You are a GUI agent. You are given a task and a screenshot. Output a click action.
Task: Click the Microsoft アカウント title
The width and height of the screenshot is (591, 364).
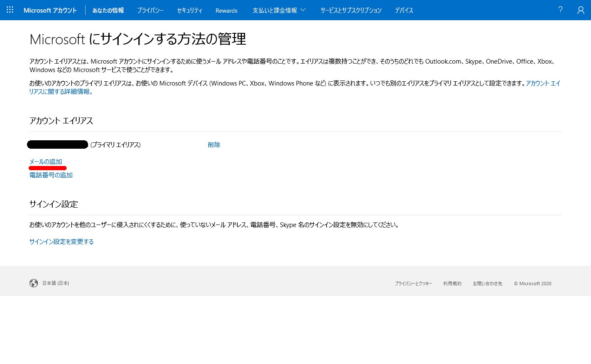(x=50, y=11)
